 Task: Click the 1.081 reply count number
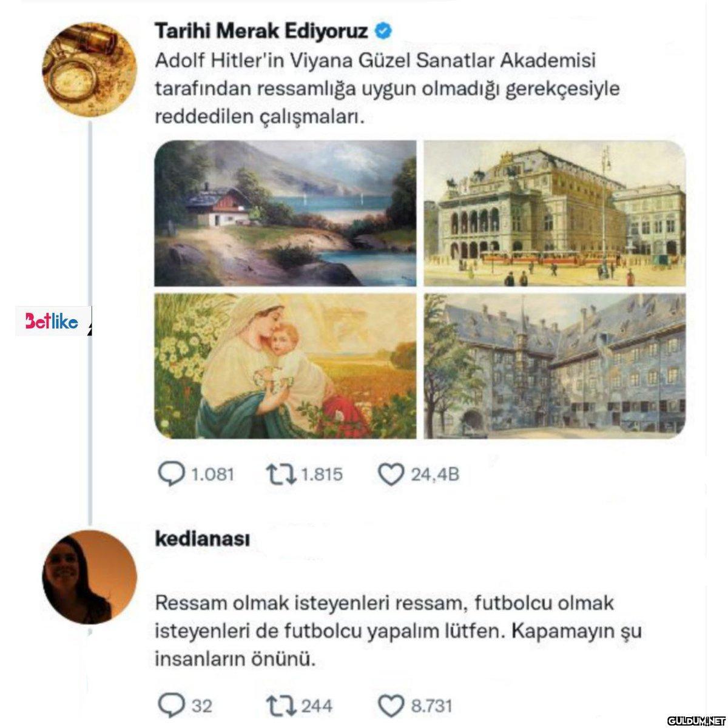(x=212, y=474)
